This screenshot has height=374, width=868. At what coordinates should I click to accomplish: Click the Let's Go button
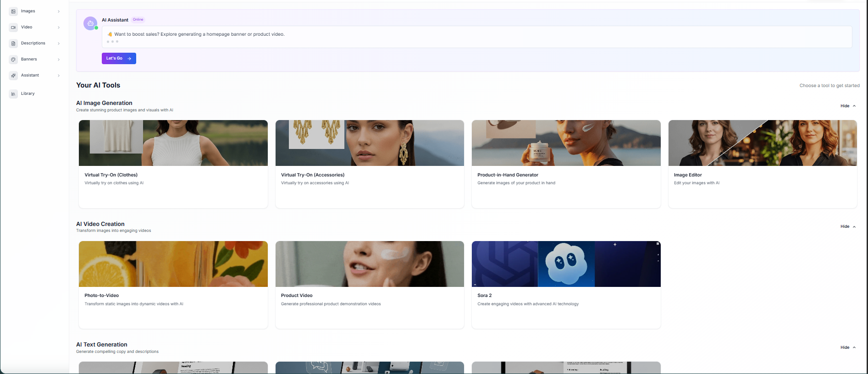(119, 58)
